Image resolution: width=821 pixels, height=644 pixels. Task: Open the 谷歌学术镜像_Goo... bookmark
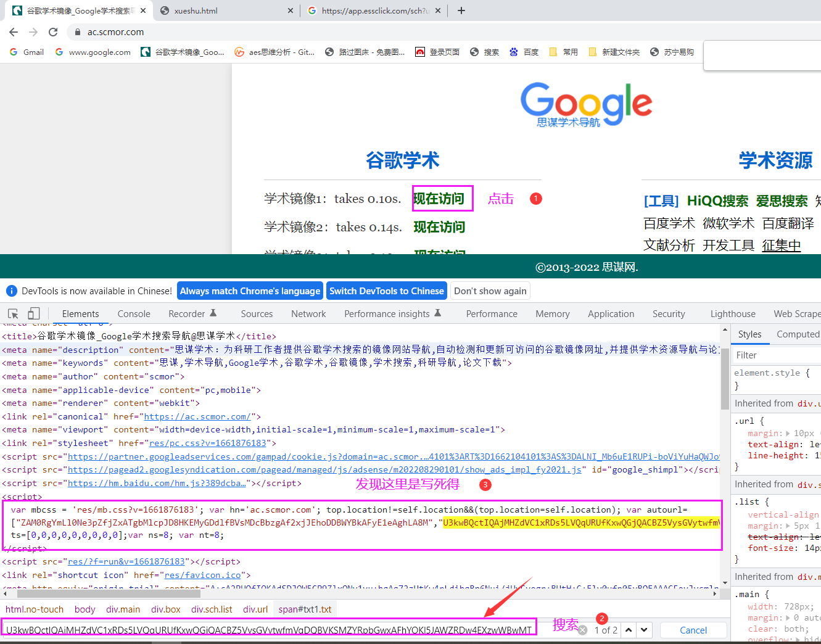(x=183, y=52)
